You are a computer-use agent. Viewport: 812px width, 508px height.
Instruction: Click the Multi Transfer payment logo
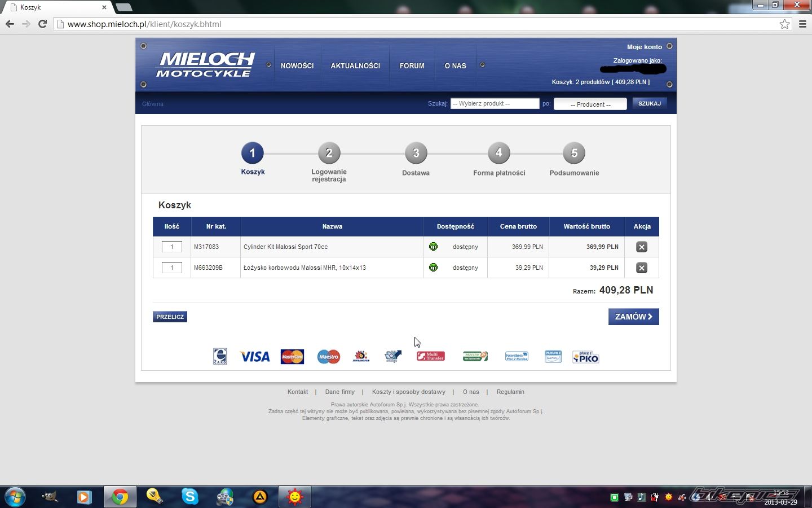click(431, 356)
